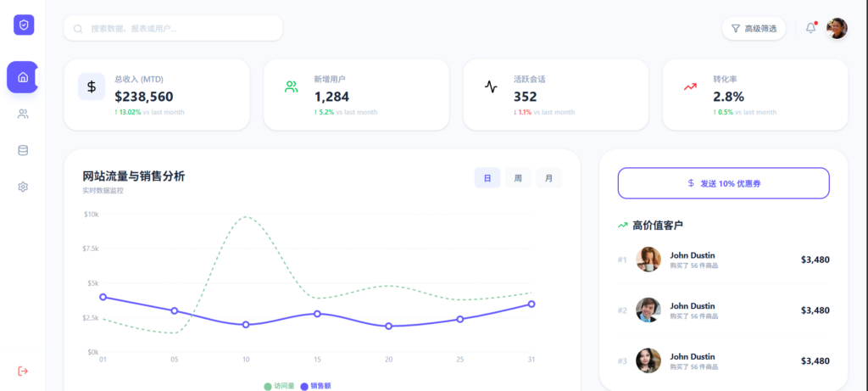868x391 pixels.
Task: Switch the chart to 周 view
Action: 518,178
